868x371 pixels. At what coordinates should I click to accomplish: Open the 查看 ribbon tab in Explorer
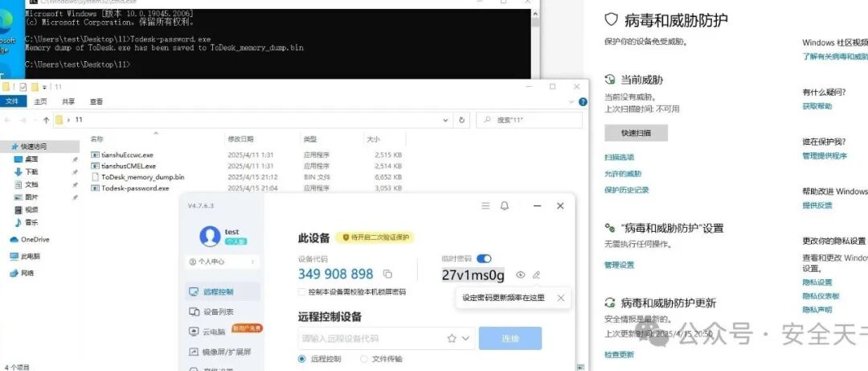(96, 101)
